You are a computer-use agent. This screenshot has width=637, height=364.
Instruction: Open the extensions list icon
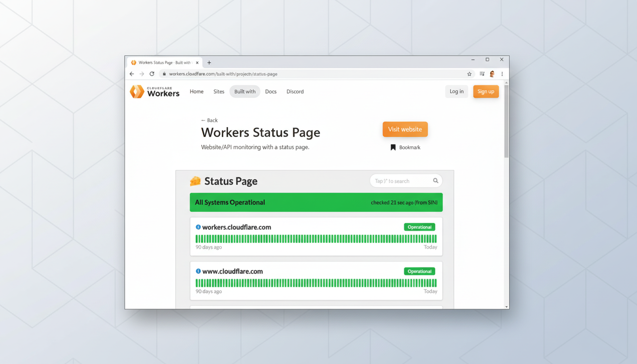pyautogui.click(x=481, y=74)
